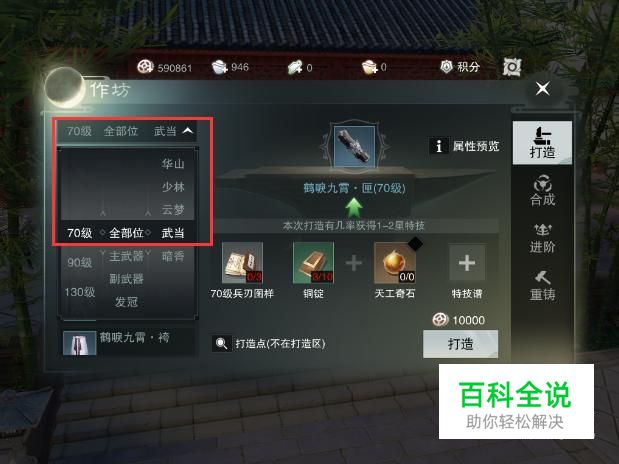Viewport: 619px width, 464px height.
Task: Select the 铜锭 copper ingot material icon
Action: (313, 263)
